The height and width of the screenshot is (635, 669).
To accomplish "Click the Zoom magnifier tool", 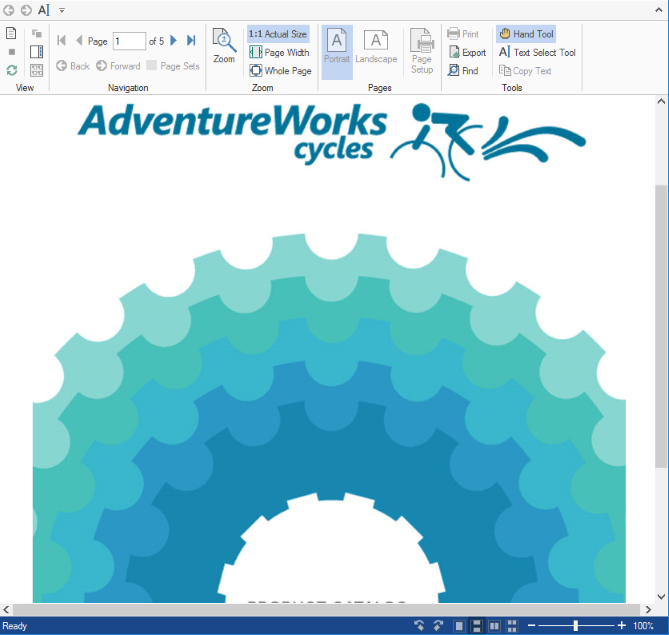I will click(224, 47).
